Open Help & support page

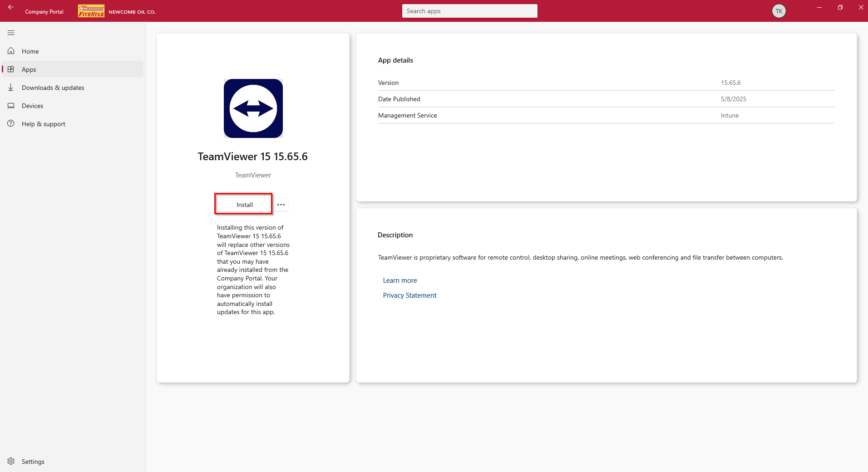pyautogui.click(x=73, y=124)
